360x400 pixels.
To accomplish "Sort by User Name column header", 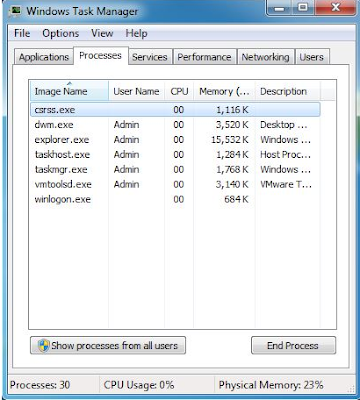I will pyautogui.click(x=136, y=91).
